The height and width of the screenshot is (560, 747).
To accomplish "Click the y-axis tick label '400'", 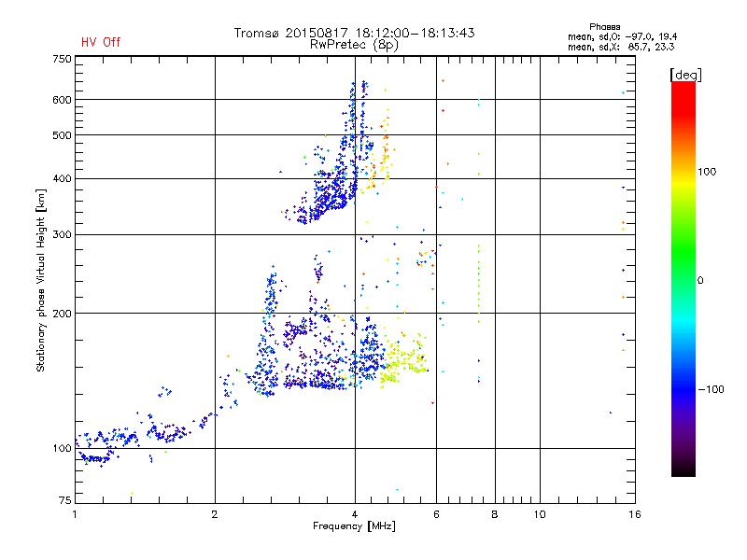I will point(62,178).
